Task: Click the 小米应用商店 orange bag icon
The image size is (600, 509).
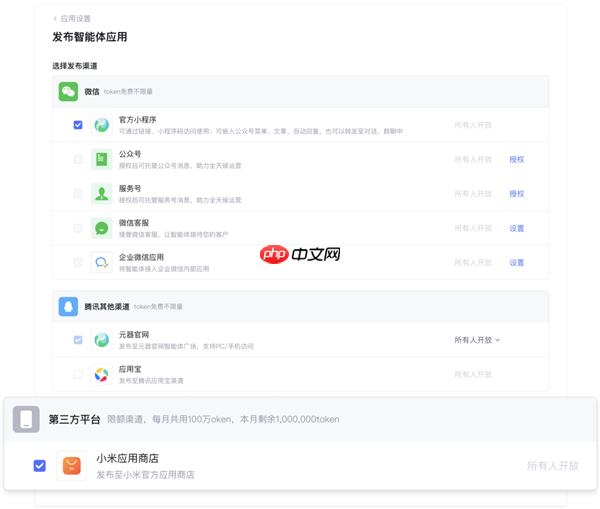Action: point(72,466)
